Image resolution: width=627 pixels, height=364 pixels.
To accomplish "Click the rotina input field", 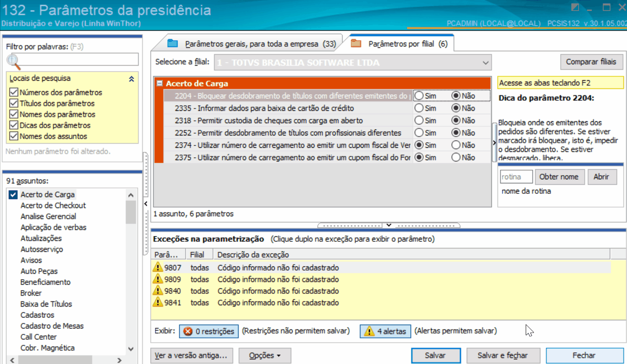I will click(516, 177).
